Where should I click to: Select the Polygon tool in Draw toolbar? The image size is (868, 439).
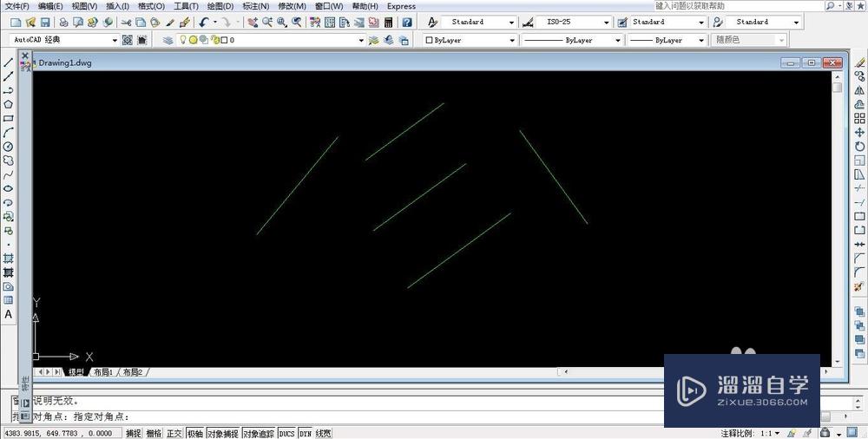(9, 104)
